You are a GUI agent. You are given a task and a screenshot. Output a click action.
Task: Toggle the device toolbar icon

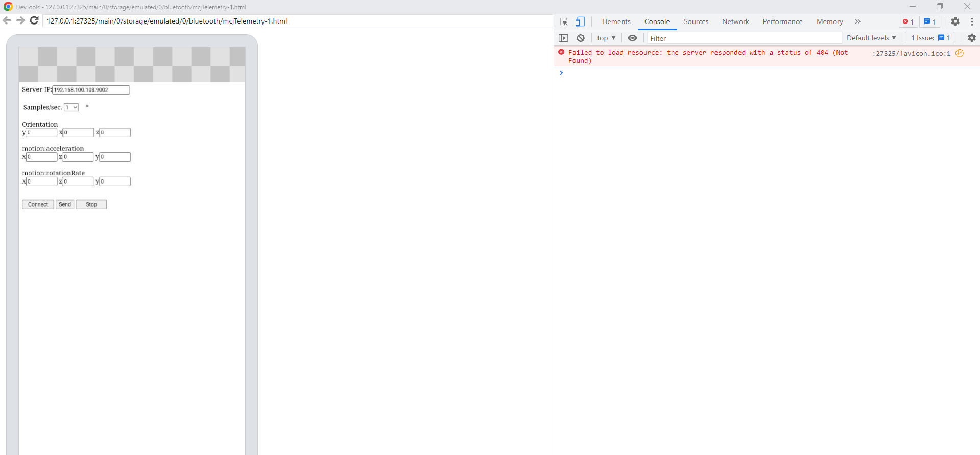point(580,21)
